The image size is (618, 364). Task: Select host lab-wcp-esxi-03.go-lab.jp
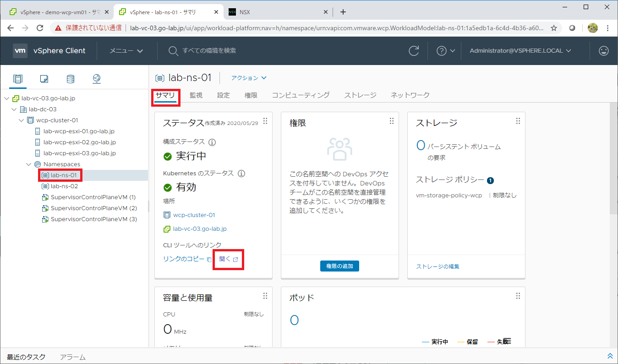coord(79,153)
